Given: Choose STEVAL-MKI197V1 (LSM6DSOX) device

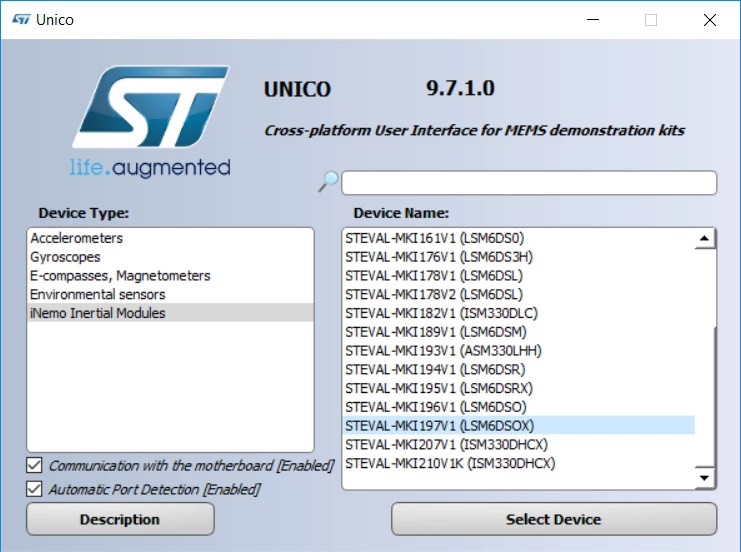Looking at the screenshot, I should click(x=519, y=425).
